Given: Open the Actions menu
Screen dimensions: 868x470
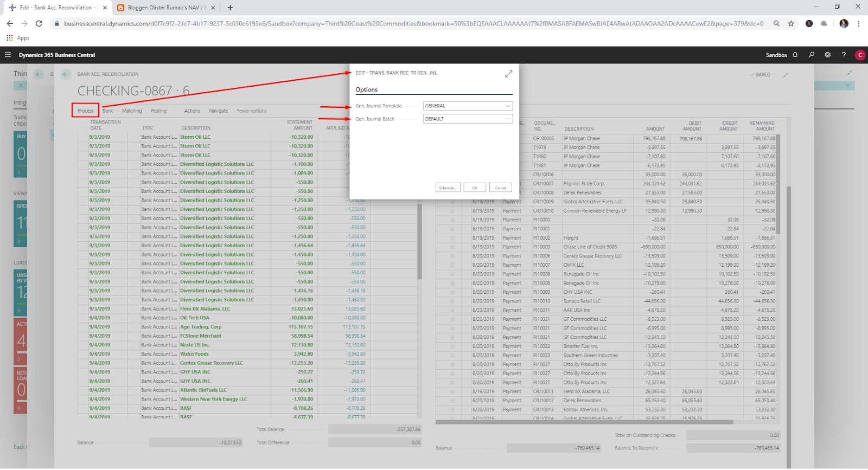Looking at the screenshot, I should pos(192,111).
